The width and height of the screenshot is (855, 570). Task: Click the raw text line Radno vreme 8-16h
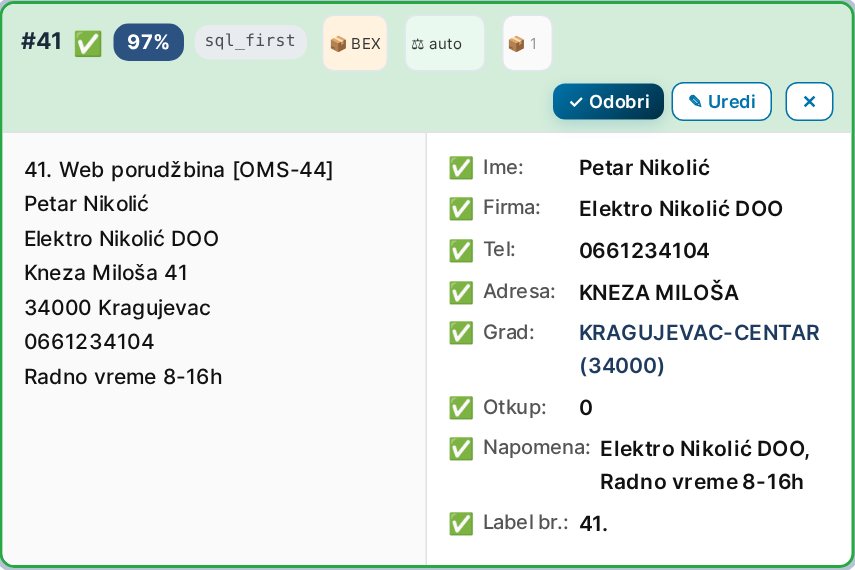coord(123,377)
